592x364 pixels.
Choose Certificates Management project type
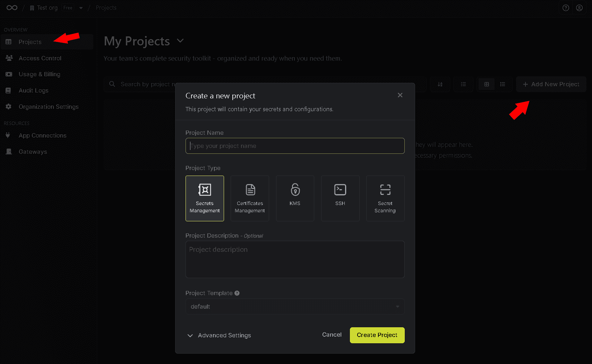[250, 198]
